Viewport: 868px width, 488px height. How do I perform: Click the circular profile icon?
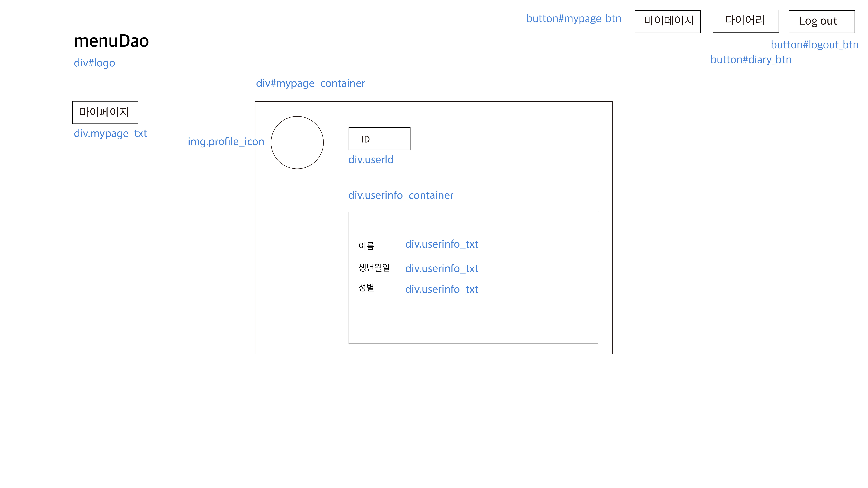(x=297, y=142)
